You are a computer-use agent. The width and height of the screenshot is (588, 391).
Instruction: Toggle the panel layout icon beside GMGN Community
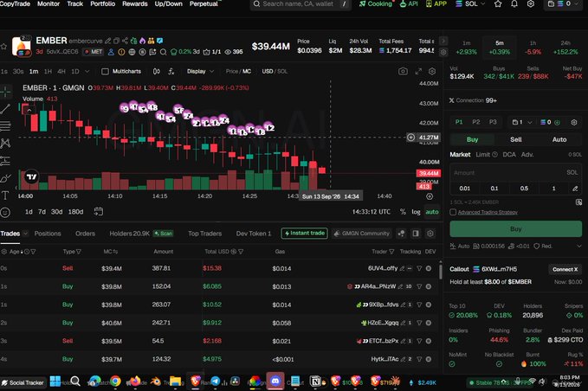416,234
